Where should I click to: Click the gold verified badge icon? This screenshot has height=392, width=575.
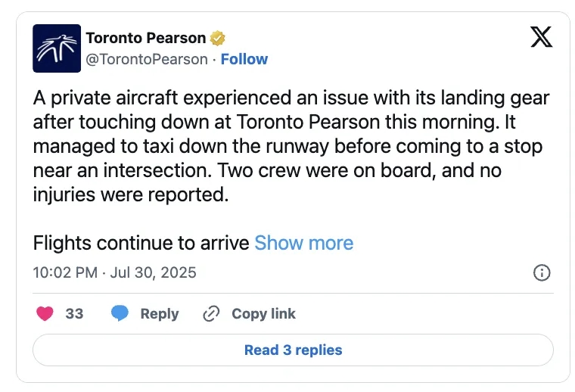pyautogui.click(x=218, y=38)
